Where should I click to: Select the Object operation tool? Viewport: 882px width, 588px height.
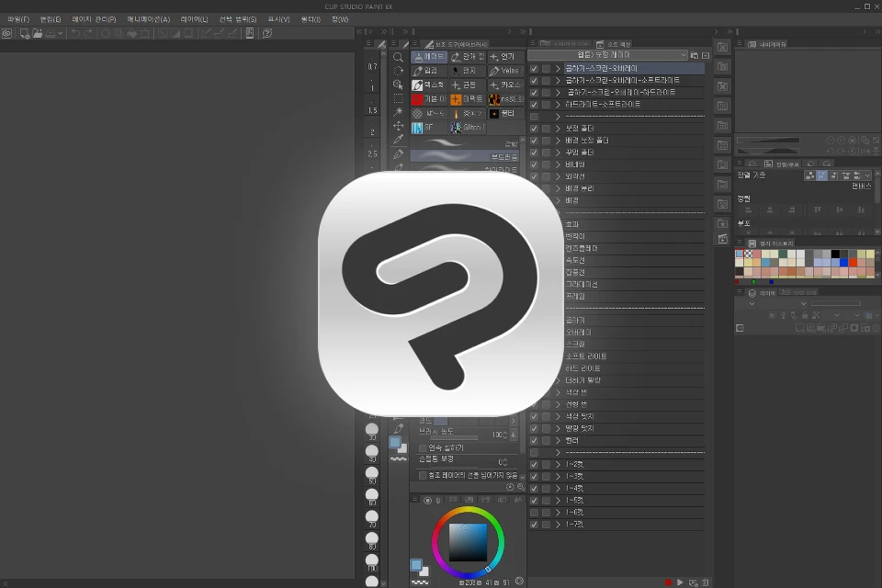[x=398, y=85]
